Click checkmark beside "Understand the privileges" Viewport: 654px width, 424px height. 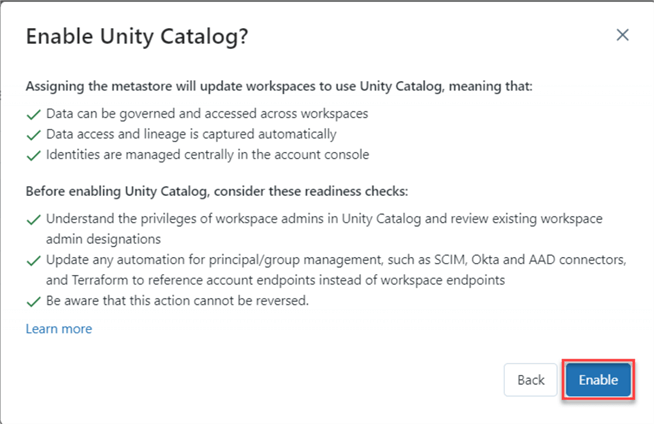click(33, 217)
